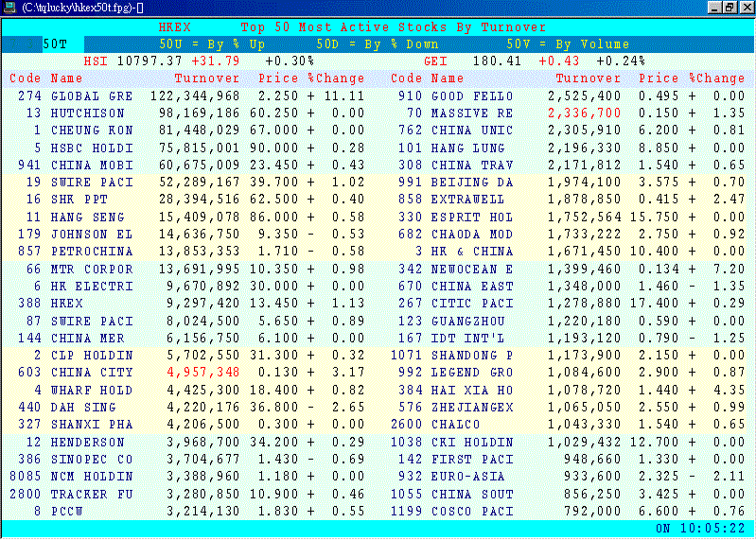
Task: Select the GUANGZHOU stock name
Action: pos(467,321)
